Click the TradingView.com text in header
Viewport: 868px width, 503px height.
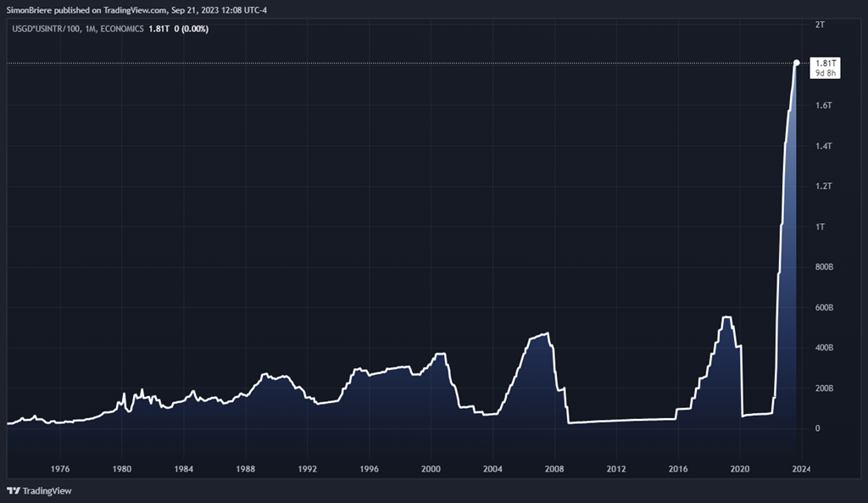[x=147, y=8]
